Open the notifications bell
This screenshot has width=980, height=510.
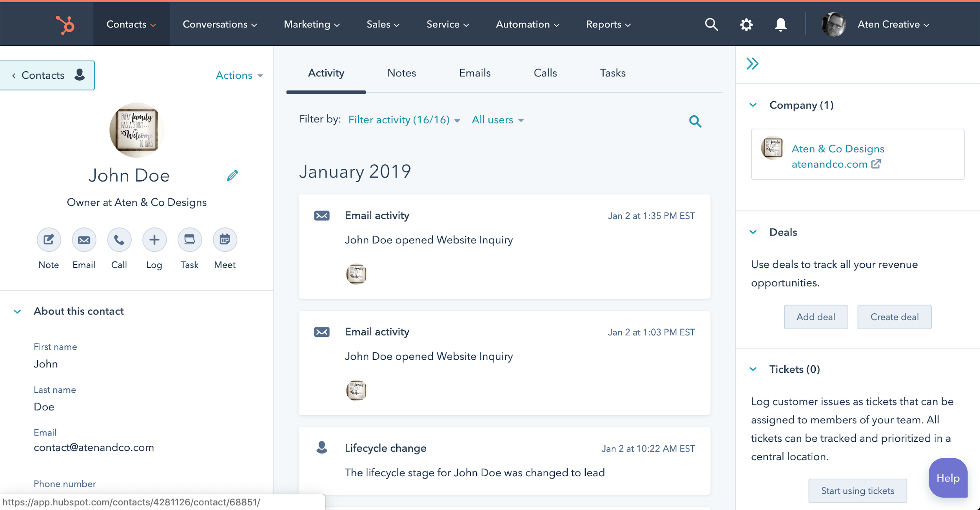(780, 25)
